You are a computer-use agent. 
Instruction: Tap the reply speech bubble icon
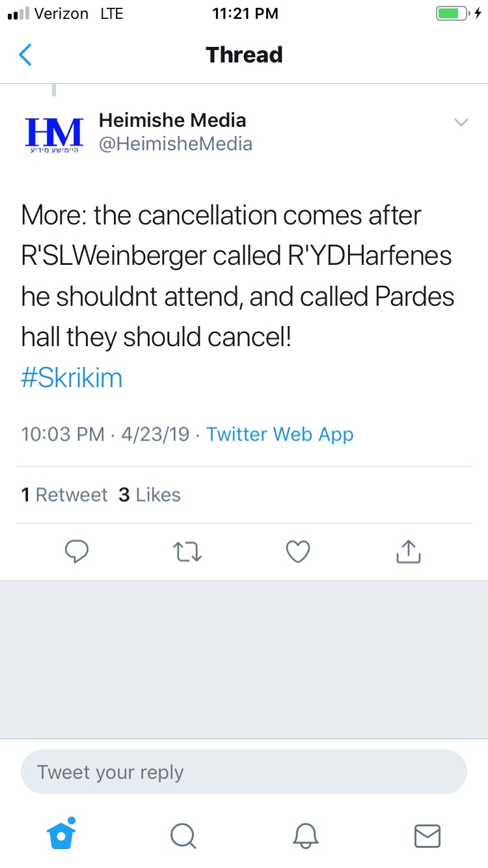pyautogui.click(x=77, y=552)
